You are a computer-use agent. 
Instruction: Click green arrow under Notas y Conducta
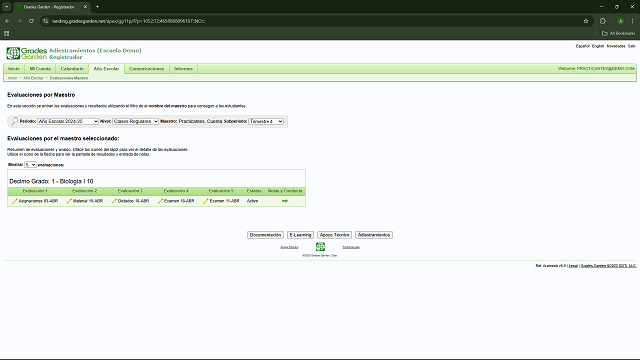[285, 201]
